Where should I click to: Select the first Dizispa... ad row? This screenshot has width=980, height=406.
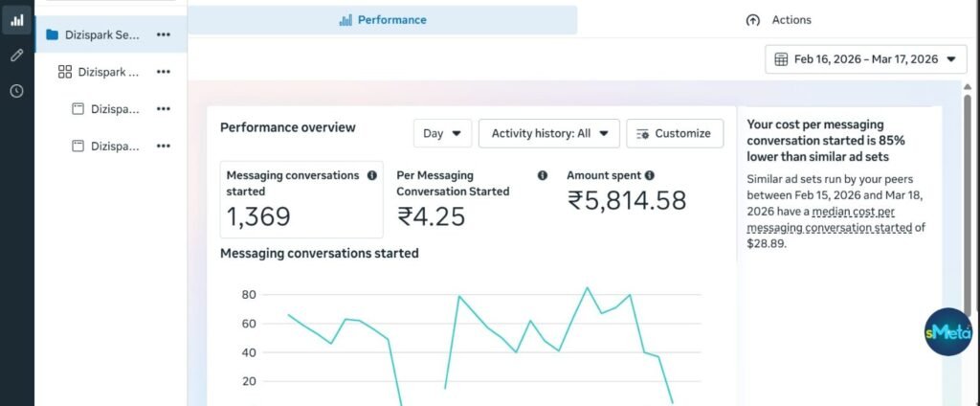click(110, 109)
